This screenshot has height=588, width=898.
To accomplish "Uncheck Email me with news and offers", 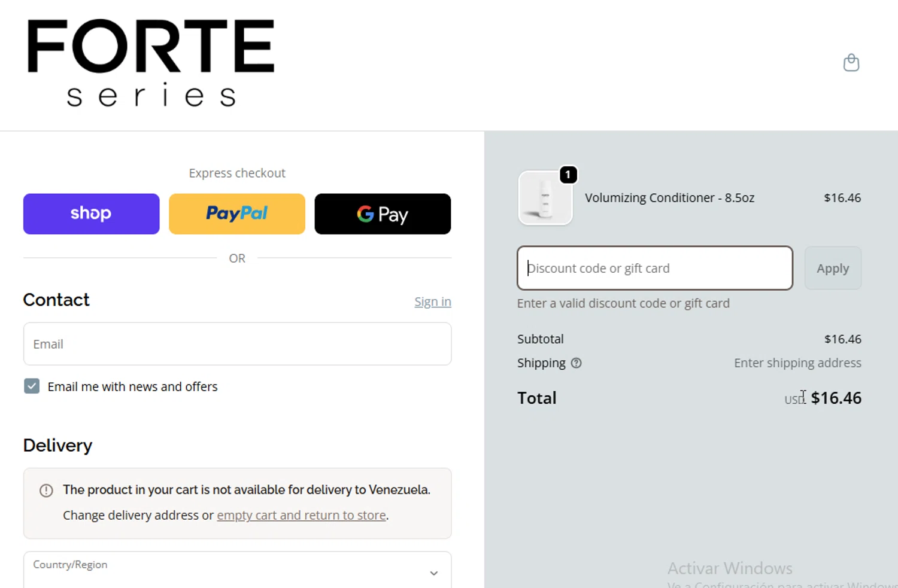I will point(32,386).
